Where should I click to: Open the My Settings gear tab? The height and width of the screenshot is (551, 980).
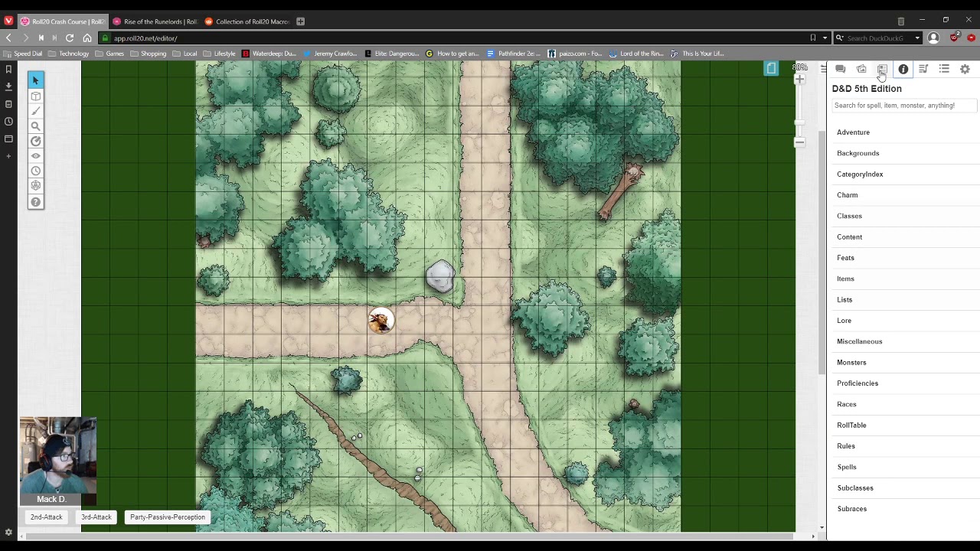click(965, 69)
